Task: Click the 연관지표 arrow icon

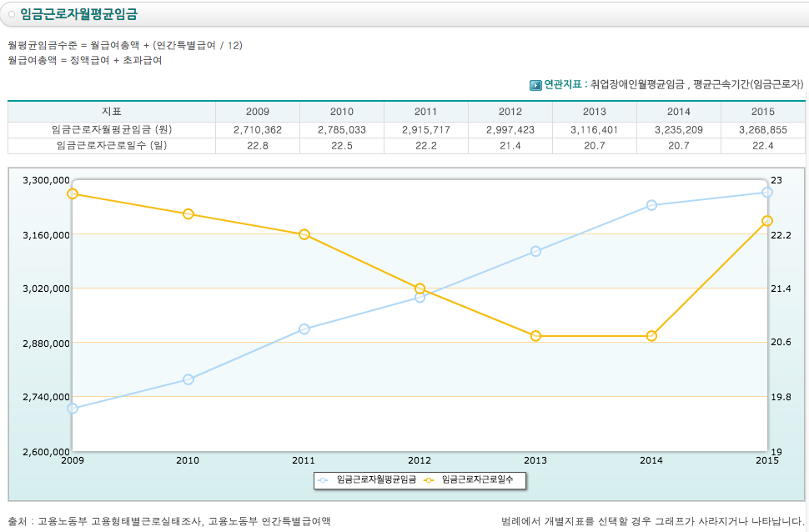Action: (535, 85)
